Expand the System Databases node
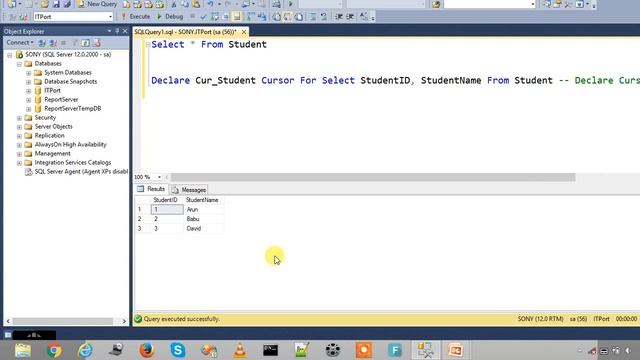Image resolution: width=640 pixels, height=360 pixels. click(29, 73)
